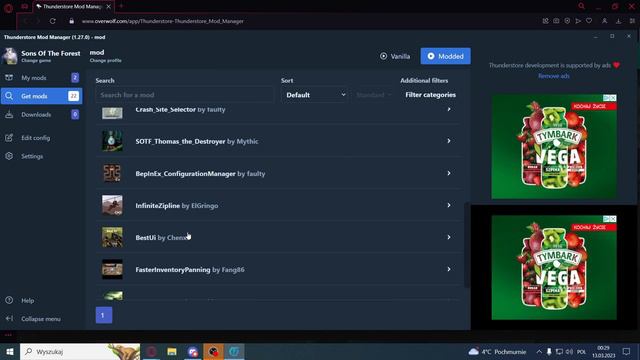Click the InfiniteZipline mod thumbnail
Screen dimensions: 640x360
[x=112, y=205]
